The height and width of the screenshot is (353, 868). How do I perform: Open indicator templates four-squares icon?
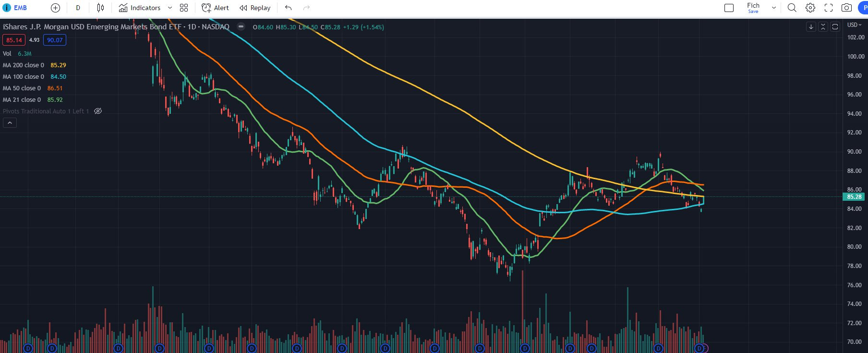click(184, 8)
